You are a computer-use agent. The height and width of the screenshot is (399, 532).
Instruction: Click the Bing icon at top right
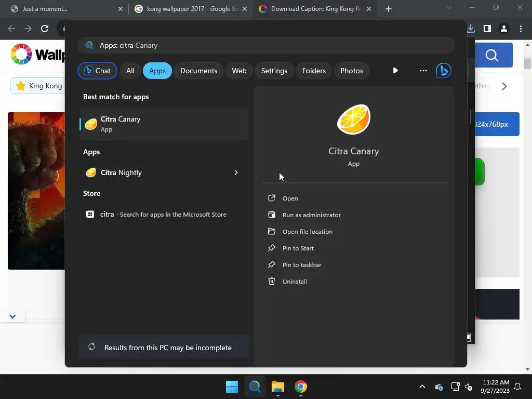click(x=443, y=71)
